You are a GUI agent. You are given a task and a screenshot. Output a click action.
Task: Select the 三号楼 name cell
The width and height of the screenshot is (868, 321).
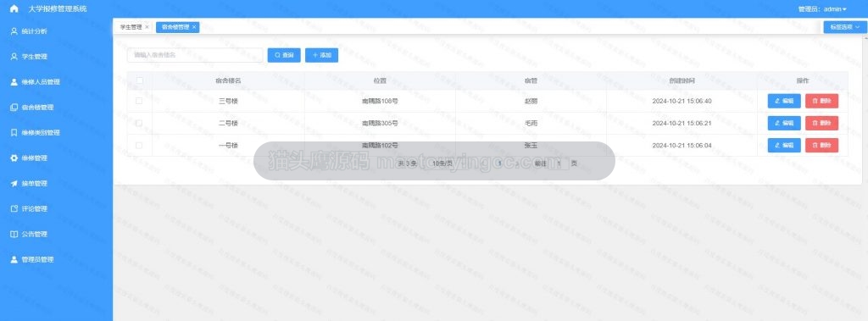coord(228,101)
